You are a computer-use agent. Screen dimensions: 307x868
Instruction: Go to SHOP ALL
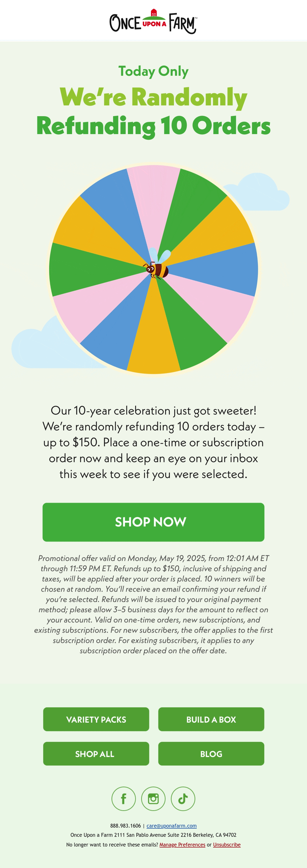coord(96,753)
